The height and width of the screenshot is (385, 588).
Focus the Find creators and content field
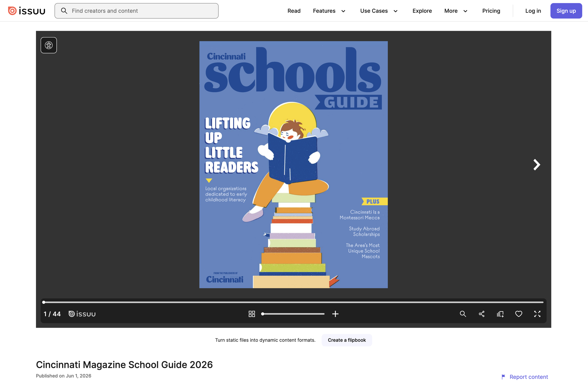136,11
